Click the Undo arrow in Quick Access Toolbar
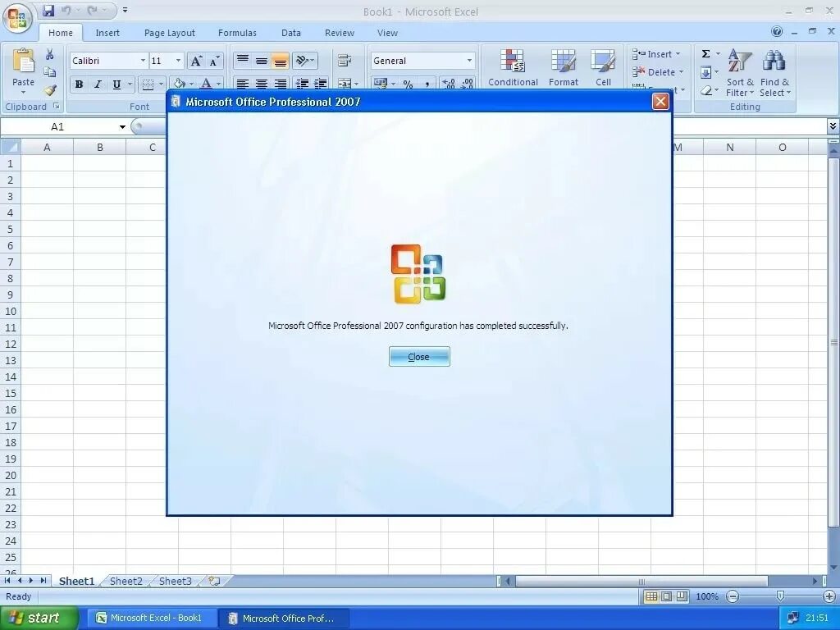The width and height of the screenshot is (840, 630). [x=66, y=10]
